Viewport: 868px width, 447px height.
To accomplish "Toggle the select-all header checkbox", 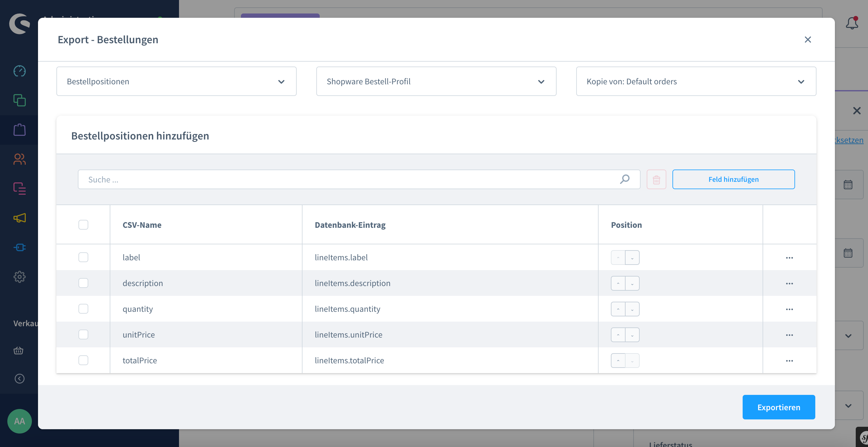I will tap(83, 224).
